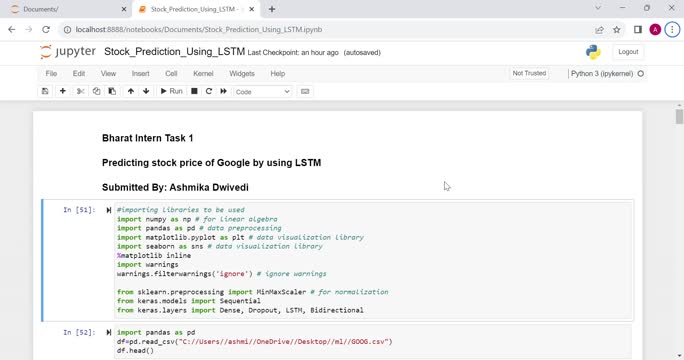
Task: Open the Widgets menu
Action: (242, 74)
